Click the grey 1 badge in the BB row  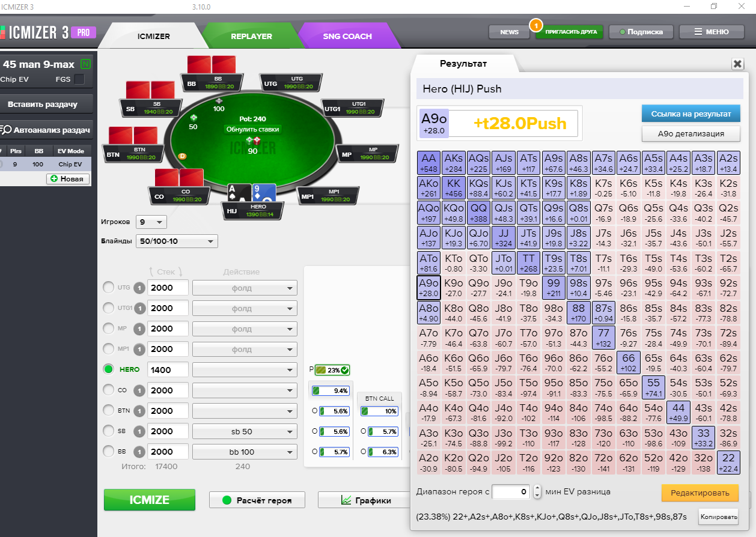coord(139,452)
